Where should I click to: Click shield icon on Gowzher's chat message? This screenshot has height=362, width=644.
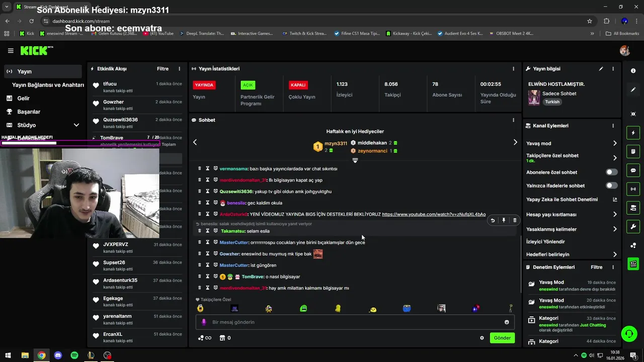(x=215, y=254)
